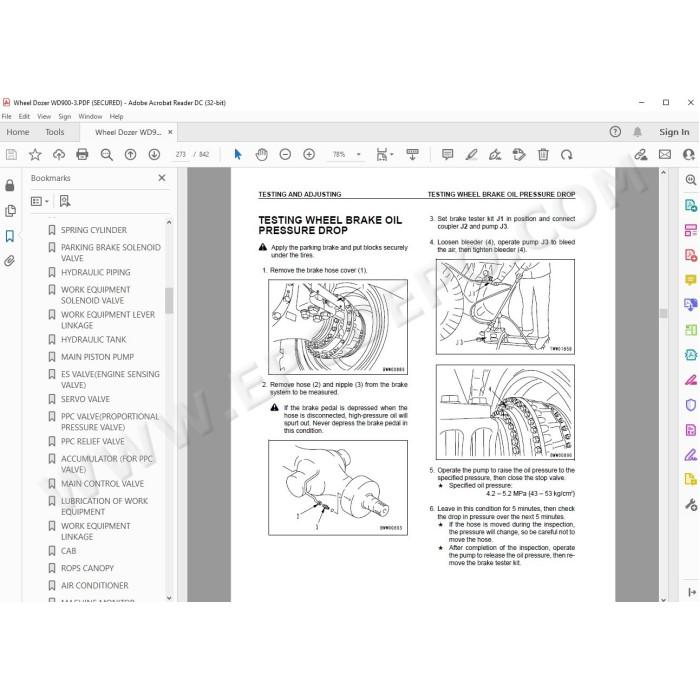Open the PPC RELIEF VALVE bookmark
700x700 pixels.
pos(92,442)
